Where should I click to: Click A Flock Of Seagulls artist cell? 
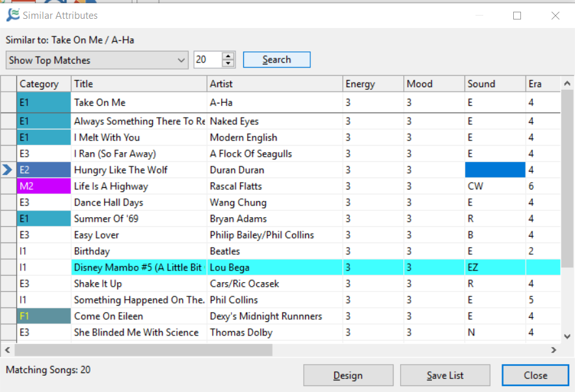(274, 153)
